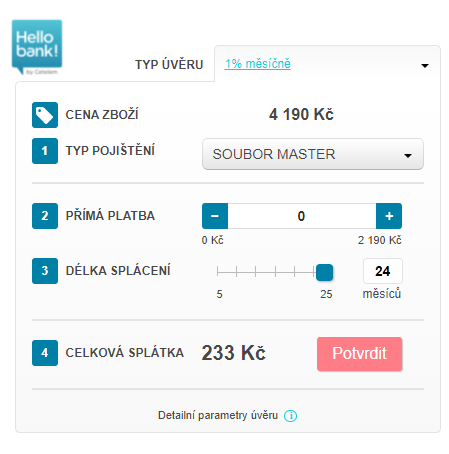Expand the Typ úvěru dropdown arrow
Screen dimensions: 449x454
point(425,66)
